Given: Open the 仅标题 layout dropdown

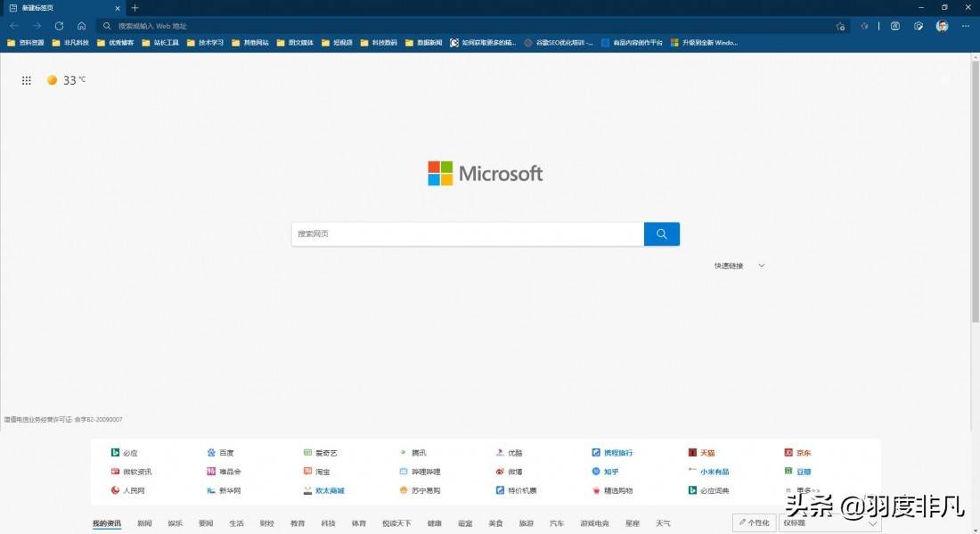Looking at the screenshot, I should coord(829,522).
